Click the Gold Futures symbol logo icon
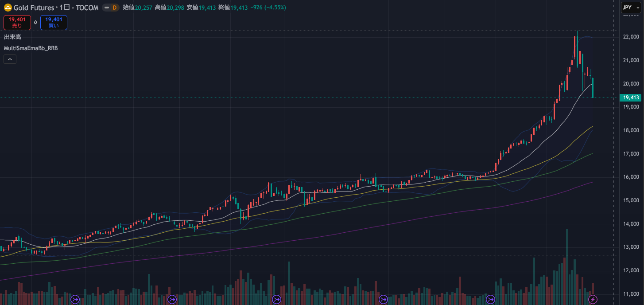The width and height of the screenshot is (644, 305). pyautogui.click(x=8, y=8)
